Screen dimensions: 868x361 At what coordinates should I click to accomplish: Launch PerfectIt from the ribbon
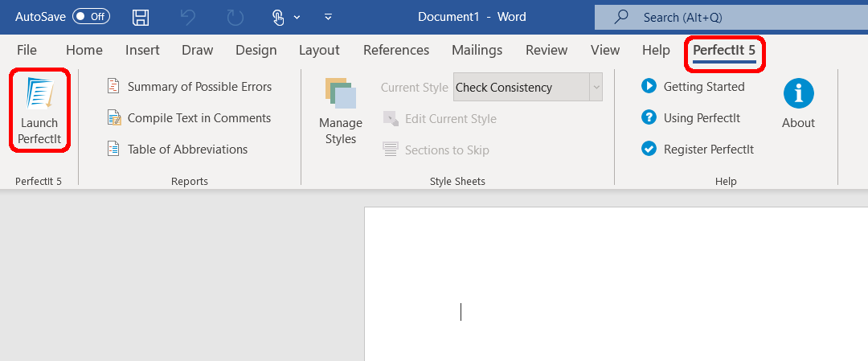tap(39, 111)
